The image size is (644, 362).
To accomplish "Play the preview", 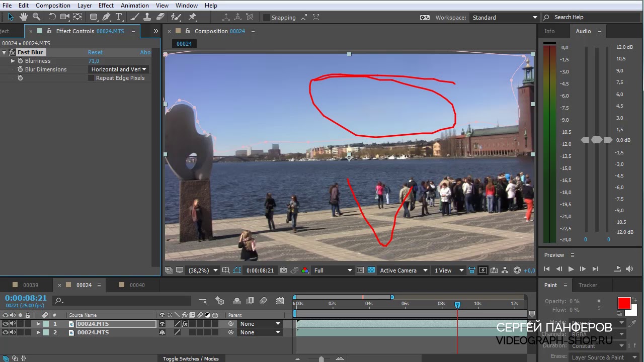I will [x=571, y=269].
